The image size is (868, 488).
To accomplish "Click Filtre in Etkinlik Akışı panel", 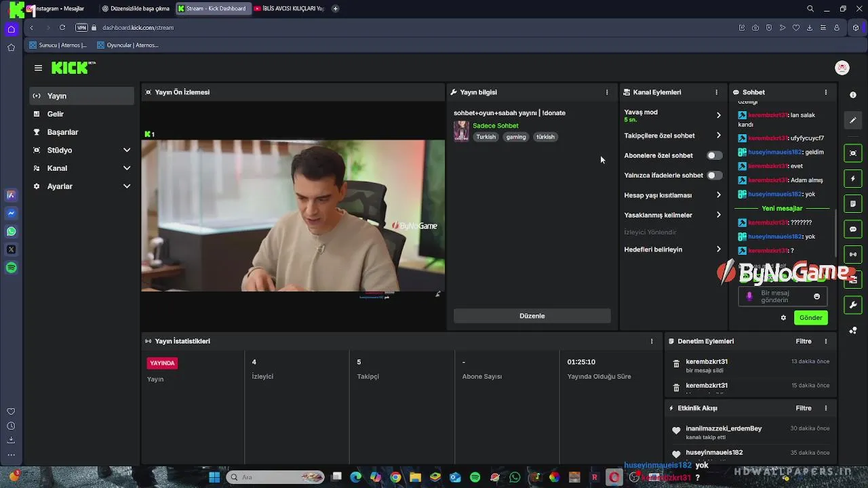I will (x=804, y=408).
